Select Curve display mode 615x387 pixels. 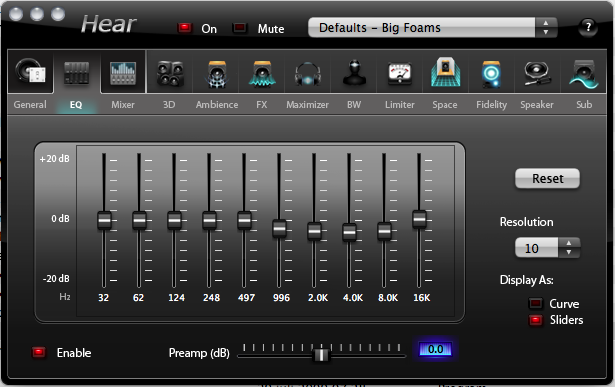point(535,303)
